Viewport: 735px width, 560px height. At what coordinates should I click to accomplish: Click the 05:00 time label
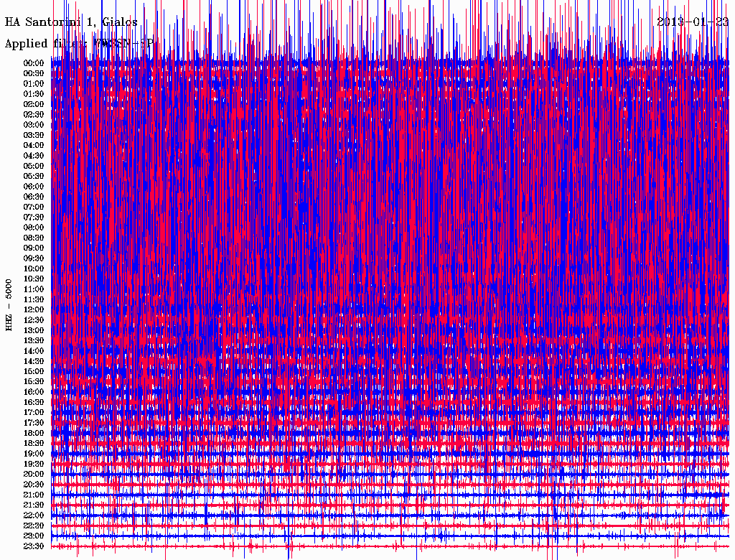(x=34, y=166)
